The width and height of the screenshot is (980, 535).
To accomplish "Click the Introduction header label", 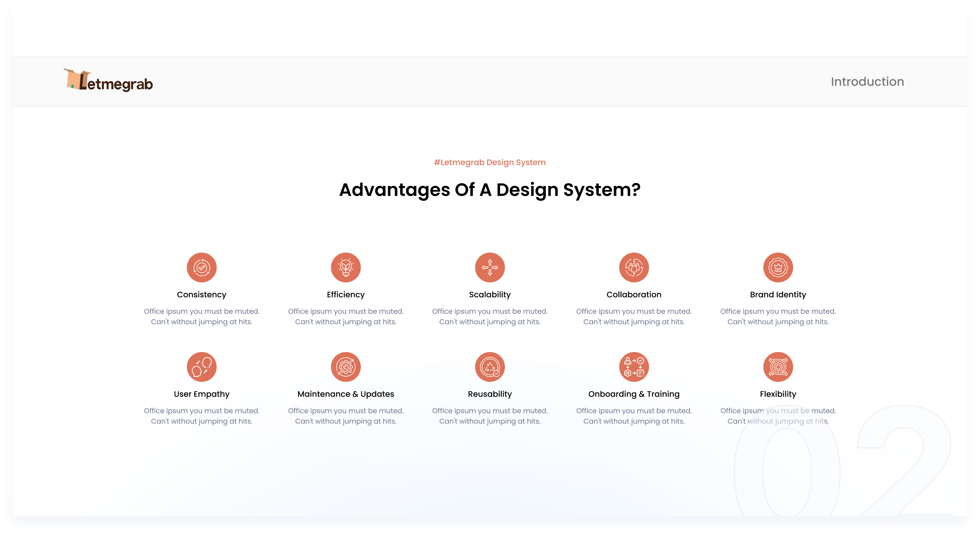I will 867,82.
